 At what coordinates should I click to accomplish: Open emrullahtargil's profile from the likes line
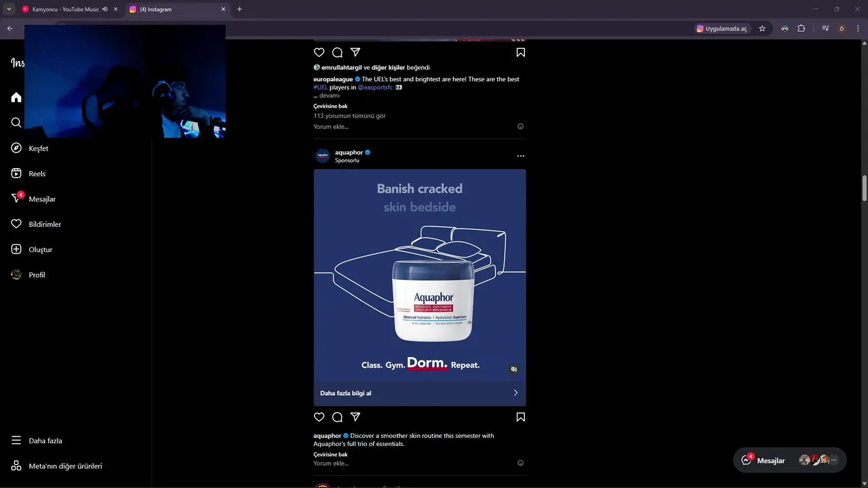[341, 68]
